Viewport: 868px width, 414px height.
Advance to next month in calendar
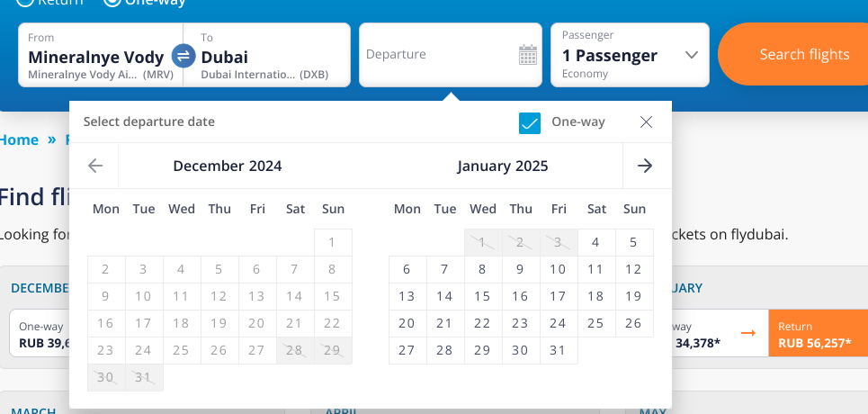click(x=645, y=166)
